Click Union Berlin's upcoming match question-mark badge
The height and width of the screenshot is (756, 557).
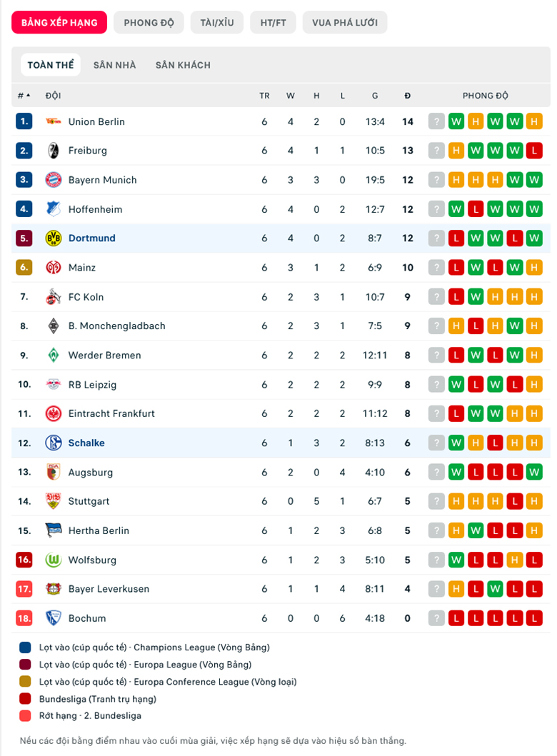pos(436,121)
